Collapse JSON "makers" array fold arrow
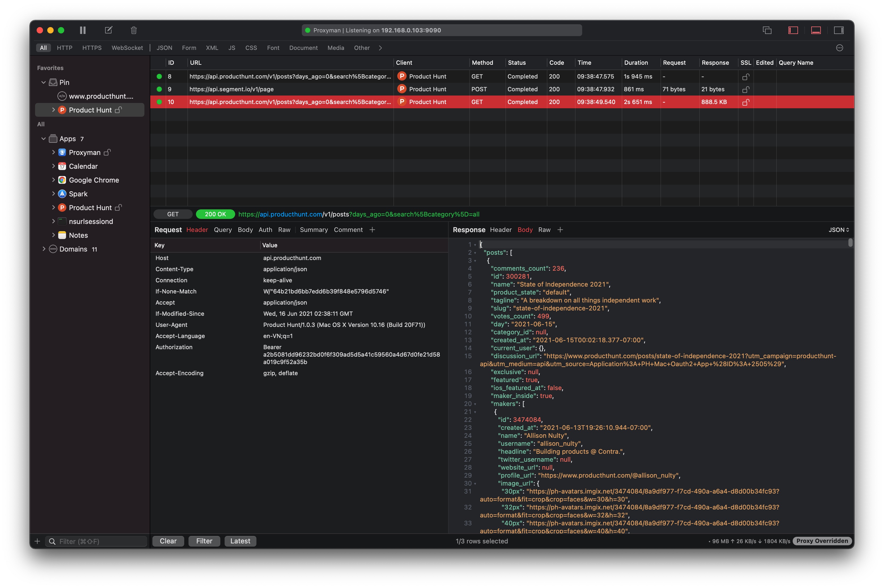The width and height of the screenshot is (884, 588). 475,404
